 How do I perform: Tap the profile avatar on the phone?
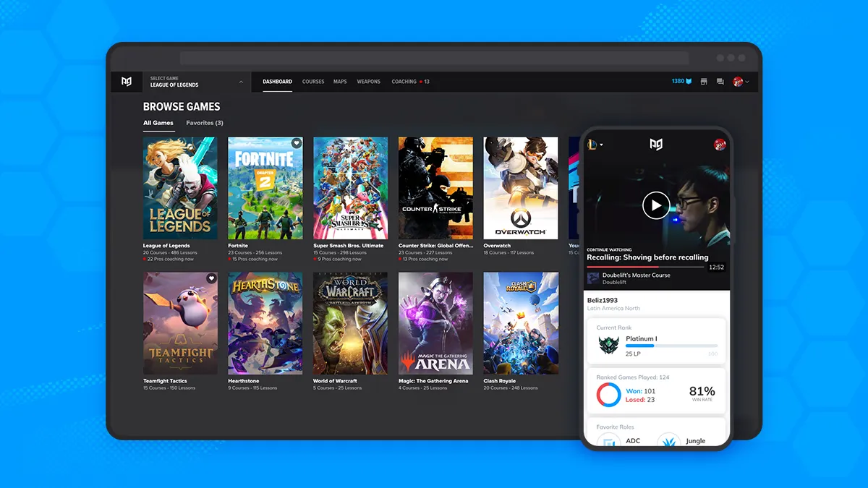[720, 145]
